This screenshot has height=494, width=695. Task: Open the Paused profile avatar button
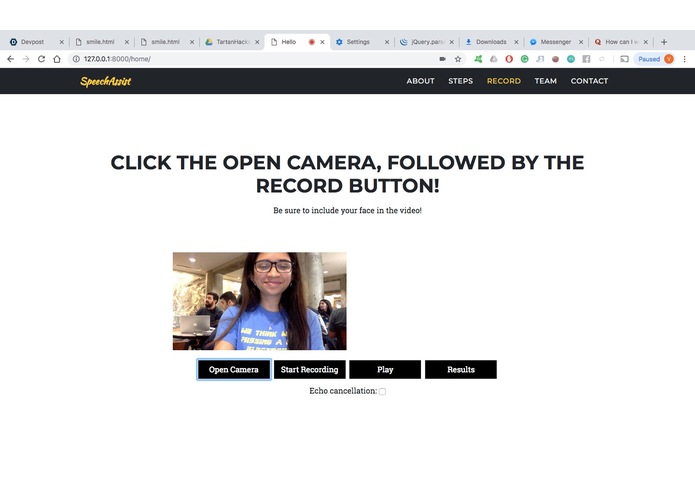(654, 59)
